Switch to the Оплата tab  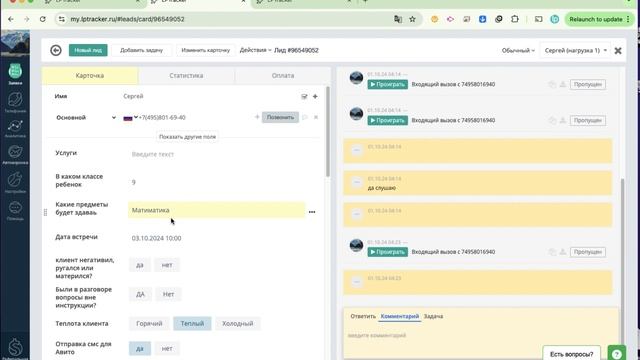(283, 76)
